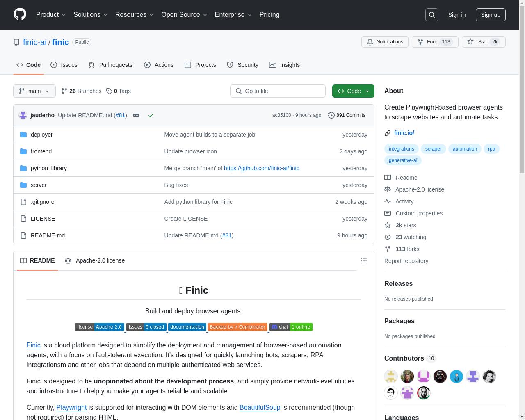This screenshot has width=525, height=420.
Task: Switch to the Insights tab
Action: [x=285, y=65]
